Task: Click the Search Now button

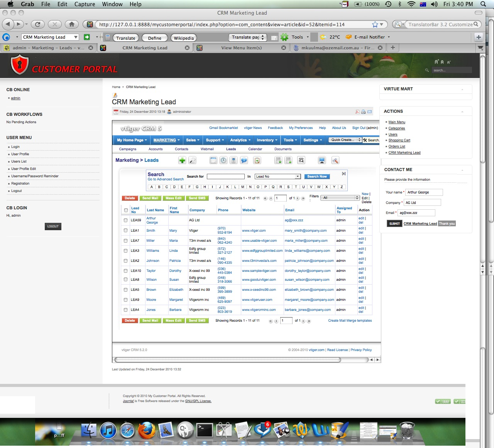Action: tap(317, 176)
